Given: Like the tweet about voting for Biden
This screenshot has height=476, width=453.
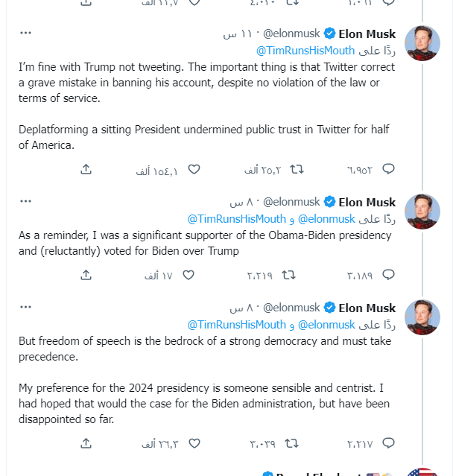Looking at the screenshot, I should [x=189, y=276].
